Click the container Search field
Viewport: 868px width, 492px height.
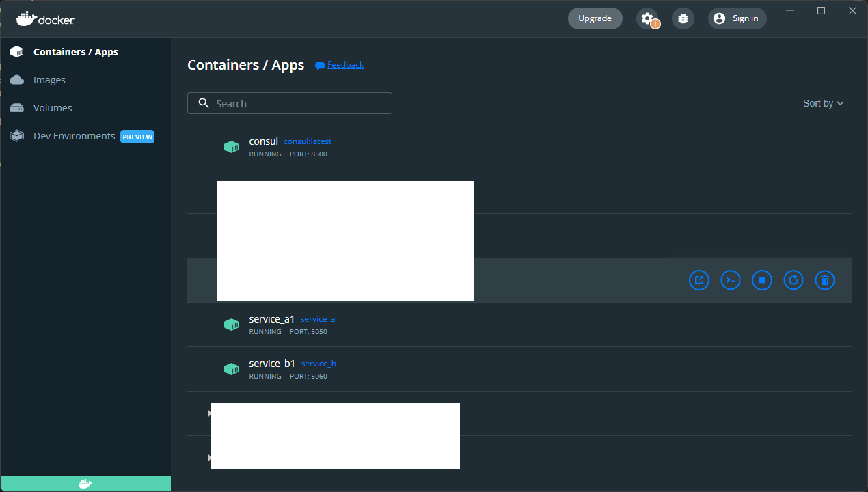tap(290, 103)
